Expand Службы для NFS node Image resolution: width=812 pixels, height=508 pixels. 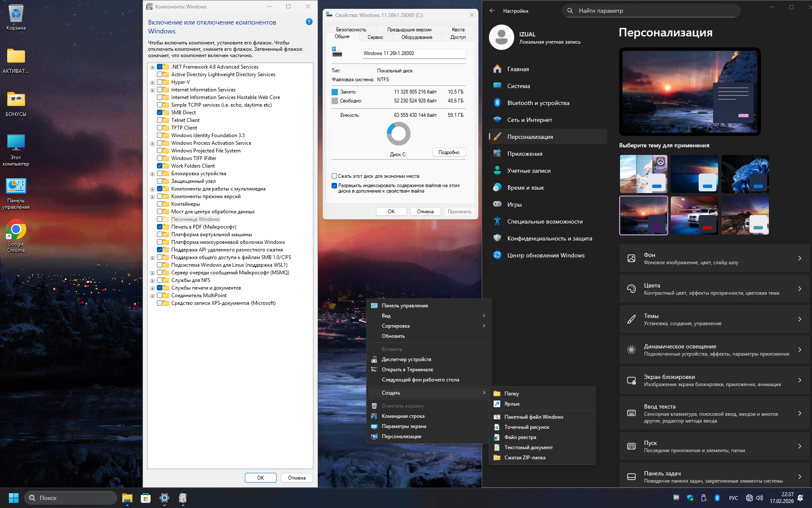point(152,281)
